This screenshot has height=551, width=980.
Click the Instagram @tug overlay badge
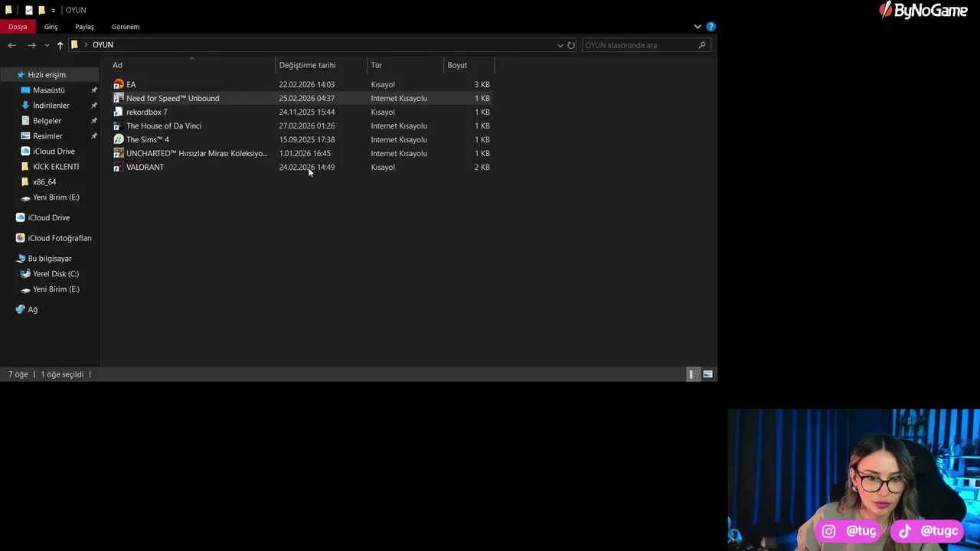click(850, 531)
